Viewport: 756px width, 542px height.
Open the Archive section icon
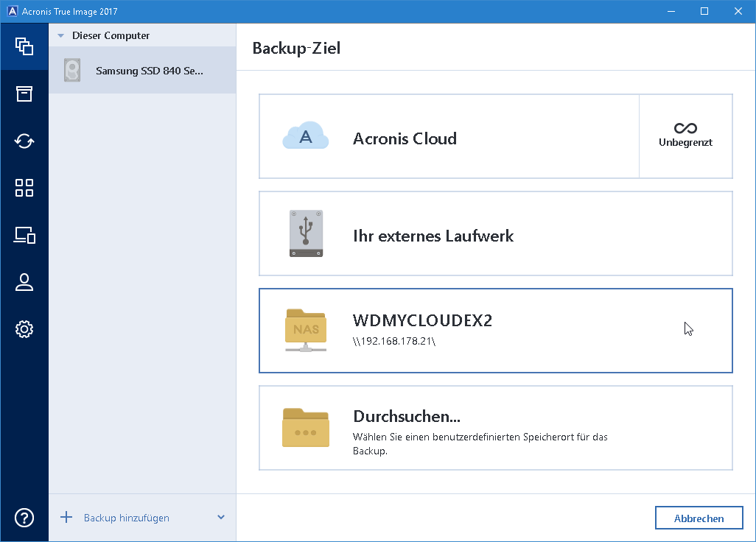click(x=24, y=94)
